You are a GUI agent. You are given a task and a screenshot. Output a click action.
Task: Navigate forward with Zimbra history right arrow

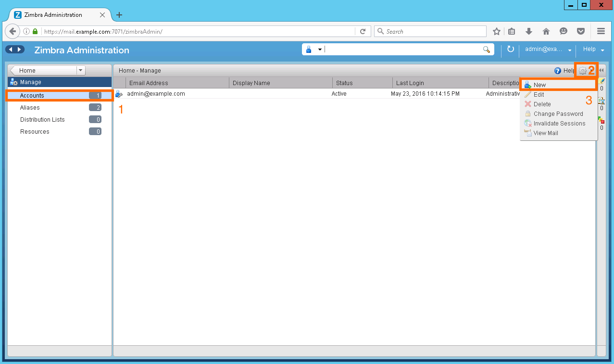coord(19,50)
